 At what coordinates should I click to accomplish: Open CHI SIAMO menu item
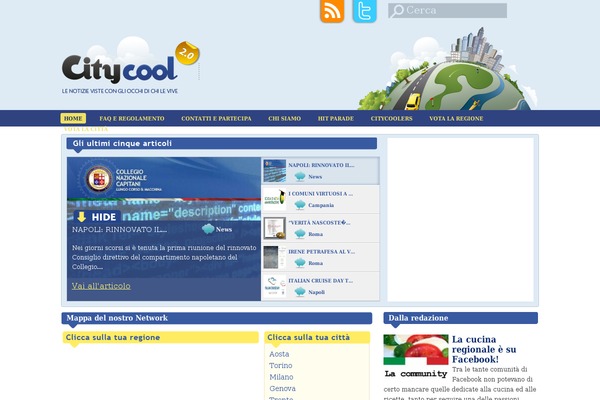coord(284,119)
